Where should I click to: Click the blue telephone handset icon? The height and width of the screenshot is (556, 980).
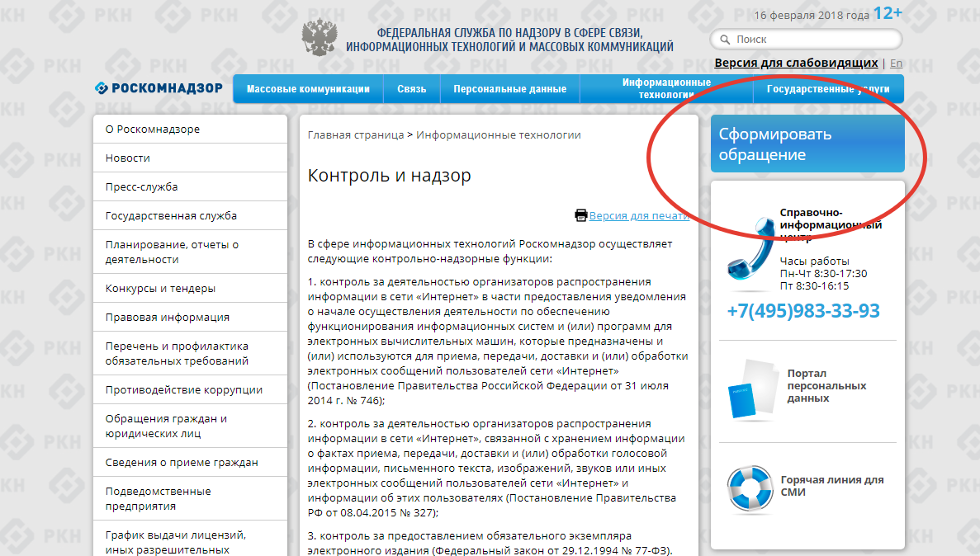[x=752, y=249]
